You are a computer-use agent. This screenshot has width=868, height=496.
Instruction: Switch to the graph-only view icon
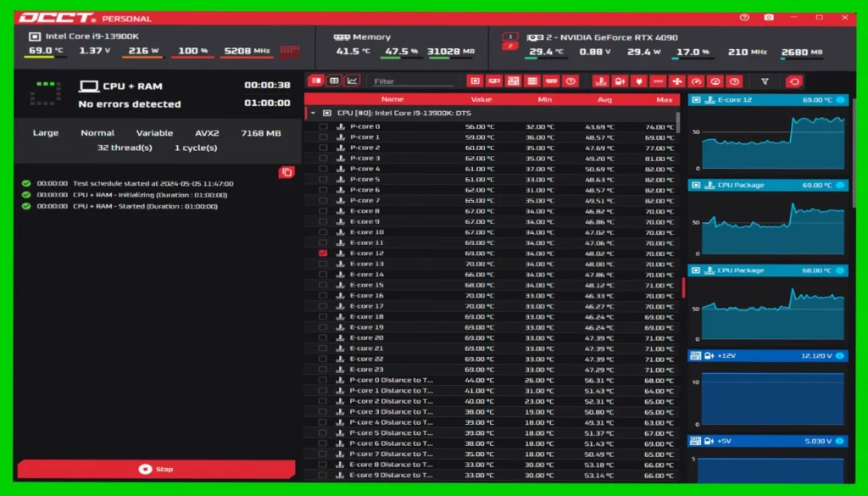click(352, 81)
